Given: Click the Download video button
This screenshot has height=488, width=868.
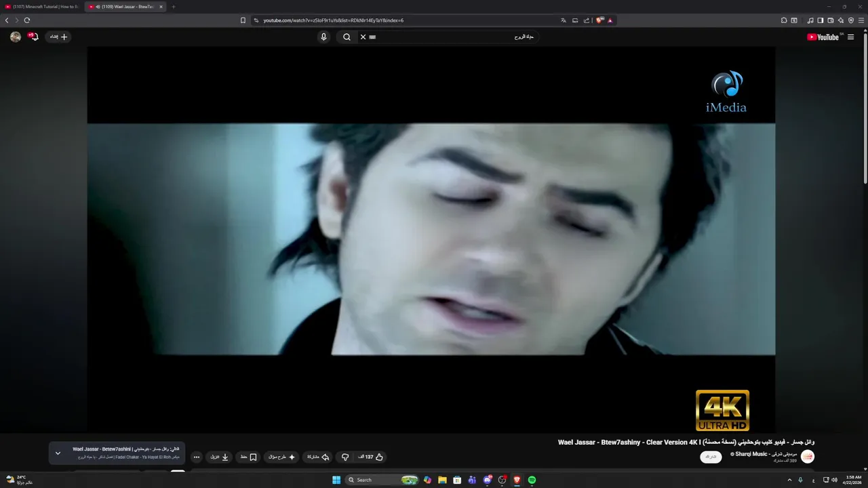Looking at the screenshot, I should click(219, 457).
